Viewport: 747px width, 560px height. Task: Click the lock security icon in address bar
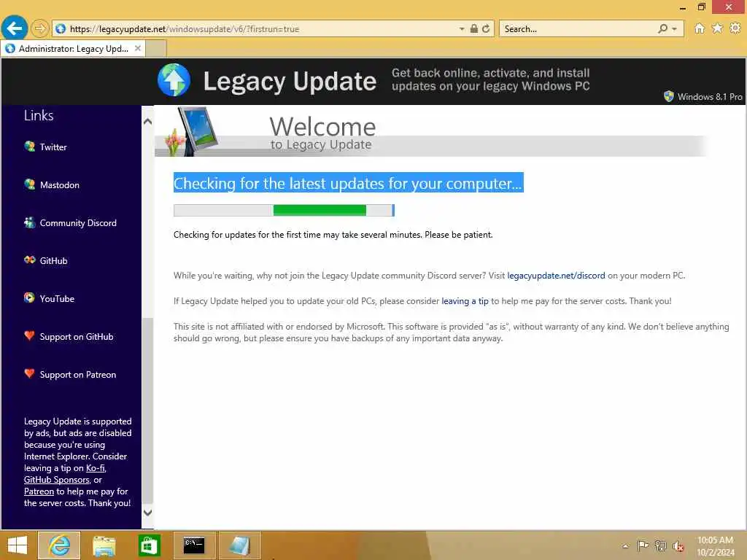point(474,28)
